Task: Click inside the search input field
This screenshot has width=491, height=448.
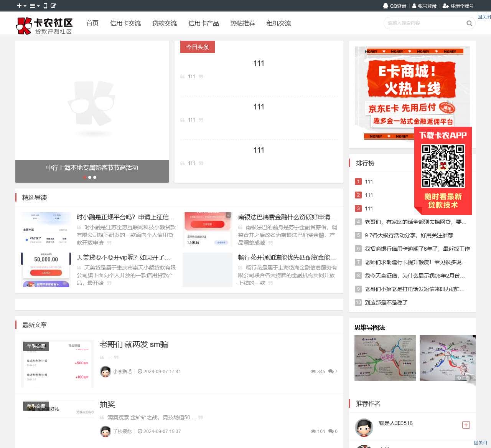Action: click(422, 23)
